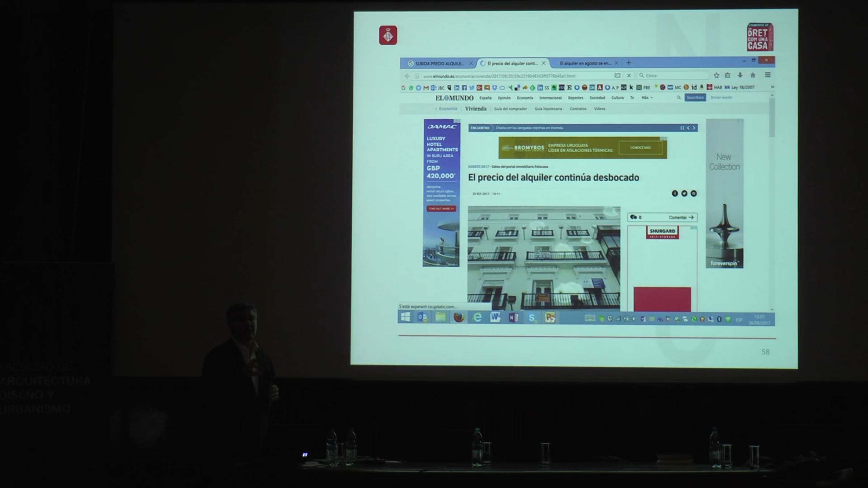Screen dimensions: 868x488
Task: Switch to the SUBIDA PRECIO ALQUILE... tab
Action: 439,64
